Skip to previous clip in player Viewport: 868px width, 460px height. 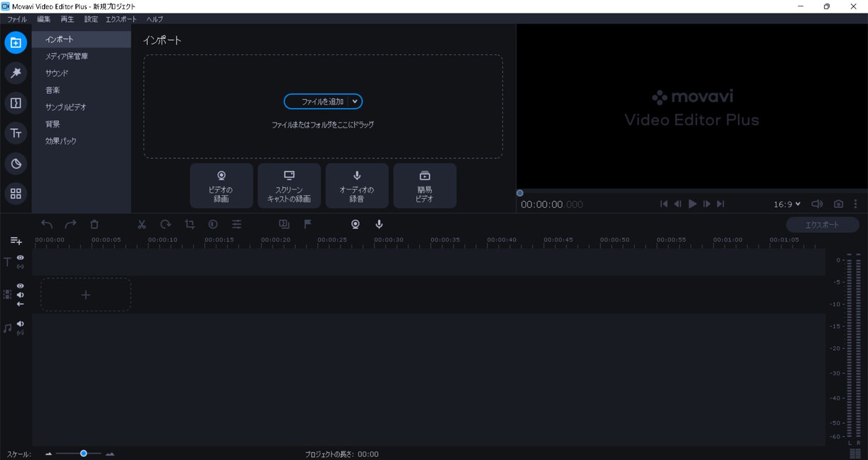(x=664, y=204)
